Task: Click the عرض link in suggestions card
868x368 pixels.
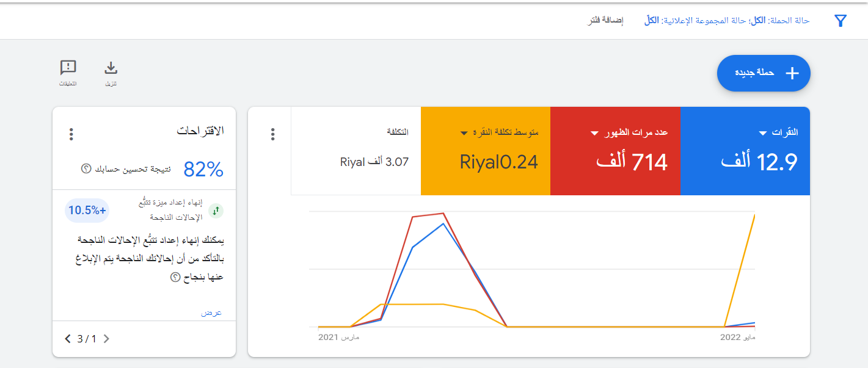Action: pos(211,312)
